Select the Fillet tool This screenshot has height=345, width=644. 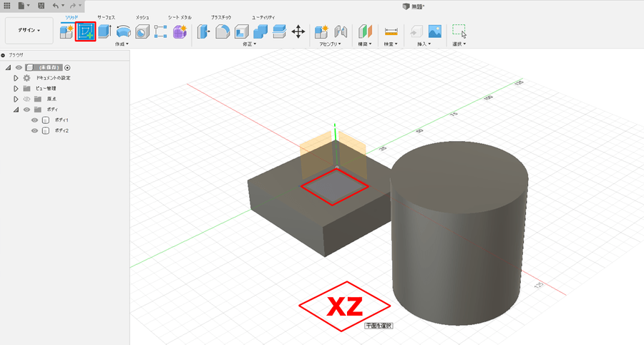[x=223, y=31]
